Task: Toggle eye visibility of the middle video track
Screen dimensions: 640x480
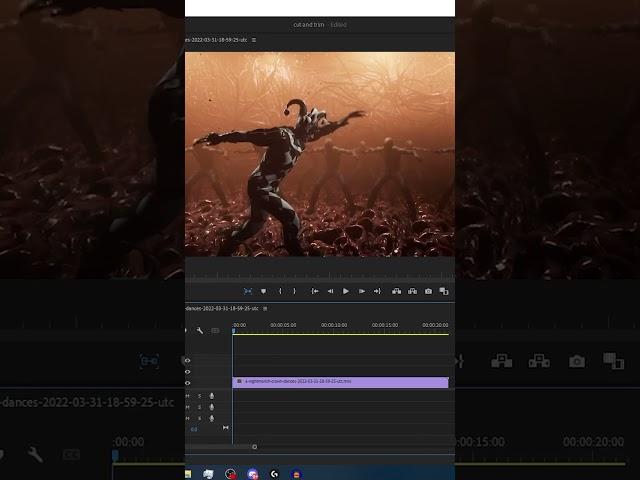Action: tap(188, 372)
